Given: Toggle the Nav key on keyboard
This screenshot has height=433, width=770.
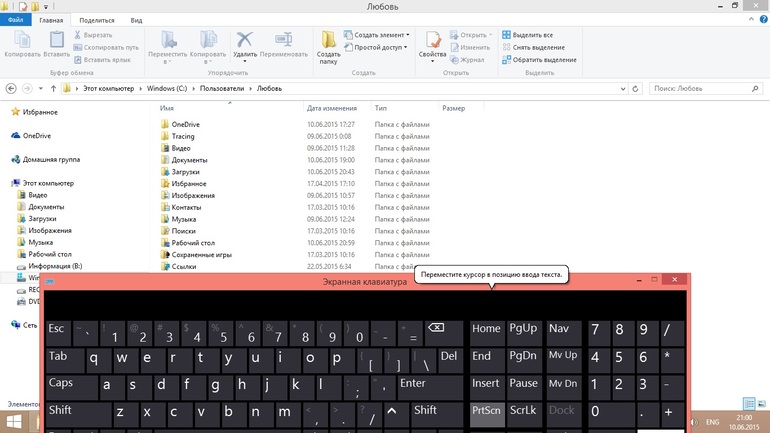Looking at the screenshot, I should click(x=564, y=334).
